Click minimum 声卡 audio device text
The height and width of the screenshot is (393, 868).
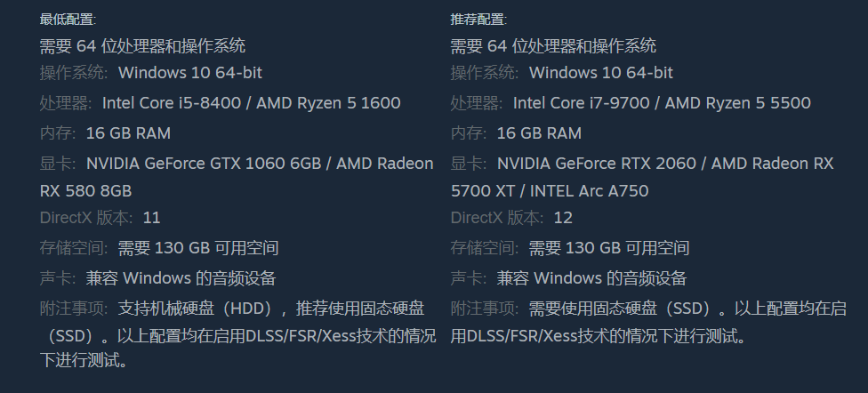pos(181,278)
